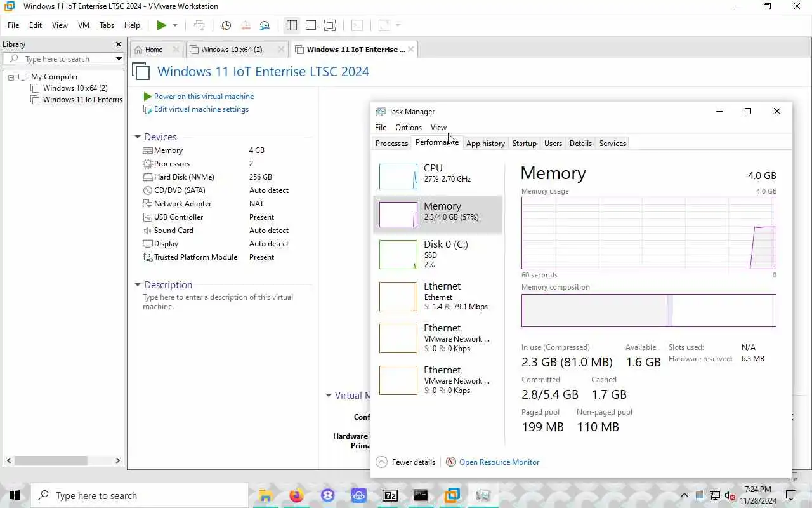Select Ethernet item showing 79.1 Mbps
The width and height of the screenshot is (812, 508).
pos(438,296)
